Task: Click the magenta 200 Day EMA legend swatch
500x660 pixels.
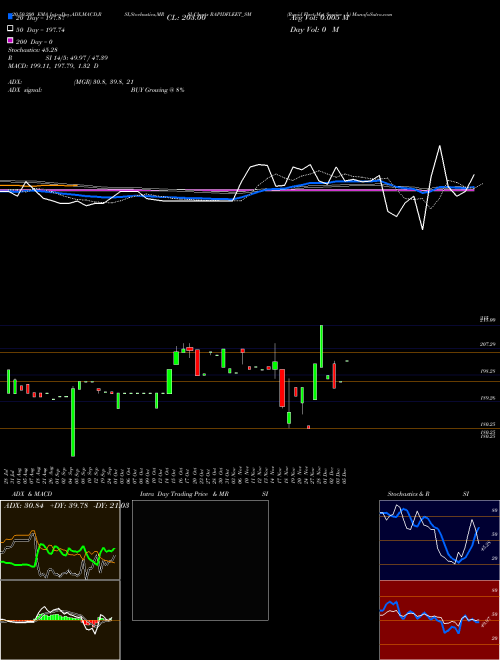Action: coord(11,40)
